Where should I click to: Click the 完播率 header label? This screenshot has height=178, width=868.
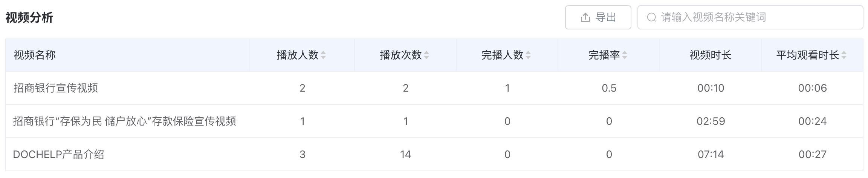604,55
